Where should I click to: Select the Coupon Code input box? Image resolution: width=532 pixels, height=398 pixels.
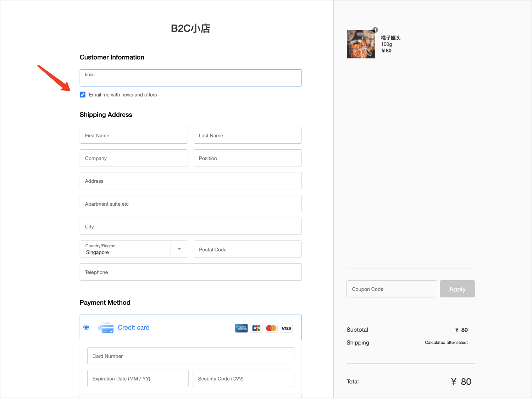pyautogui.click(x=392, y=289)
